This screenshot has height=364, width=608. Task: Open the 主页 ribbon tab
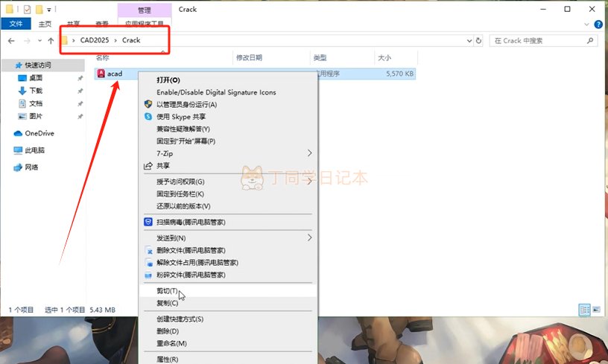[45, 24]
